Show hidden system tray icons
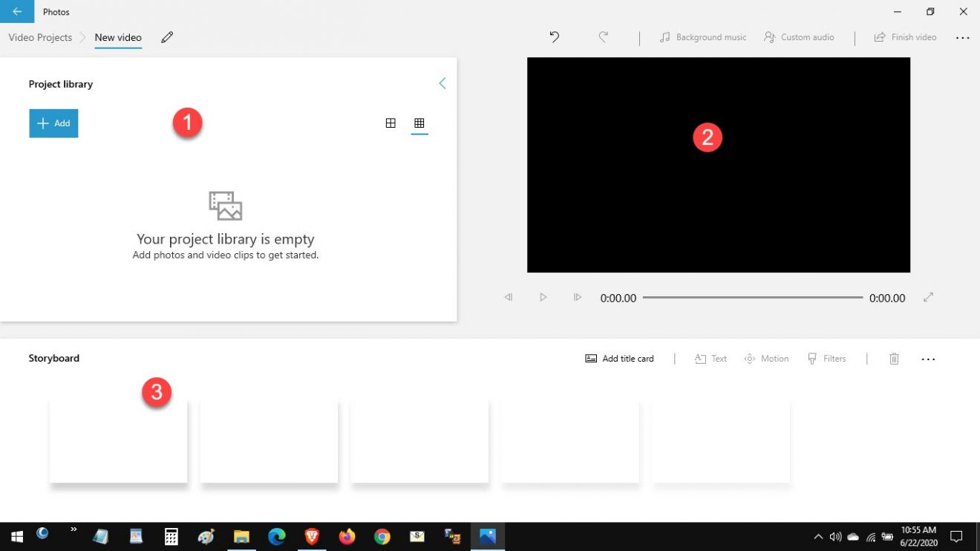This screenshot has width=980, height=551. (x=818, y=536)
